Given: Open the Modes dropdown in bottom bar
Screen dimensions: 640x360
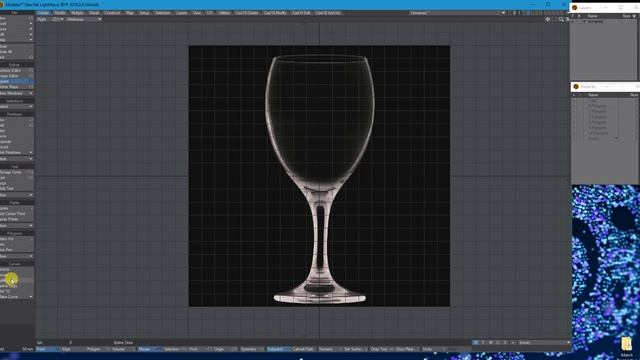Looking at the screenshot, I should click(149, 349).
